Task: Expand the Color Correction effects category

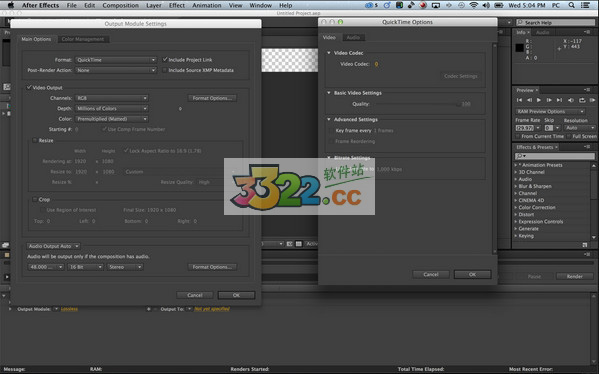Action: point(516,207)
